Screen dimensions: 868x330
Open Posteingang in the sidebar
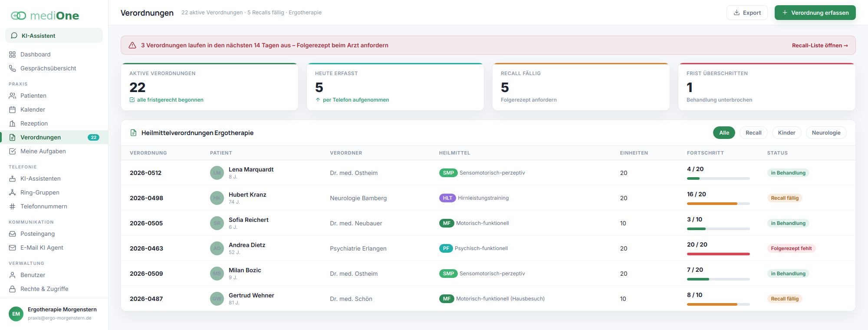point(54,234)
